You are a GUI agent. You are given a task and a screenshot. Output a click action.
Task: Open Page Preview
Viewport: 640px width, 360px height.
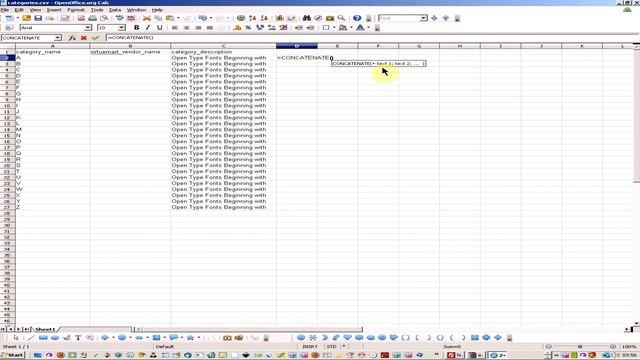(104, 18)
